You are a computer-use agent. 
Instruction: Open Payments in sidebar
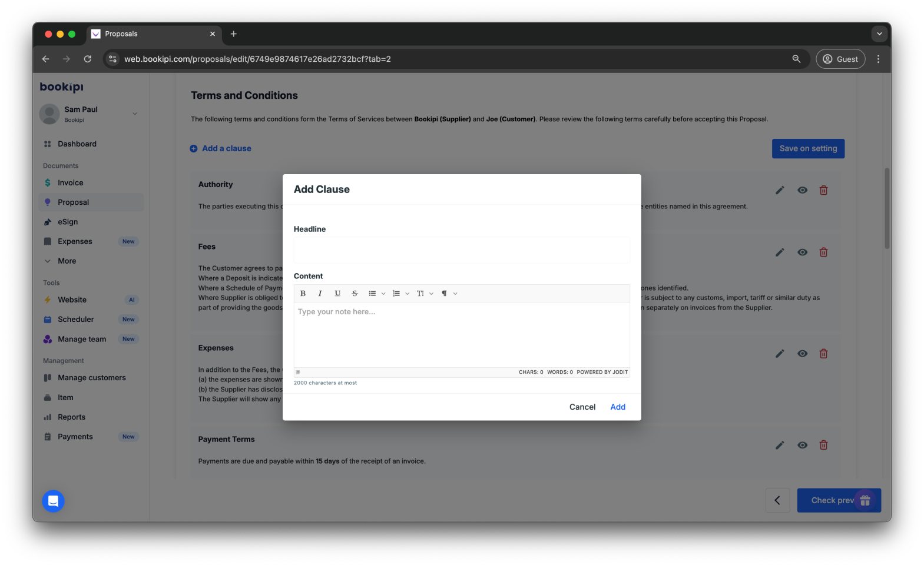[x=91, y=437]
